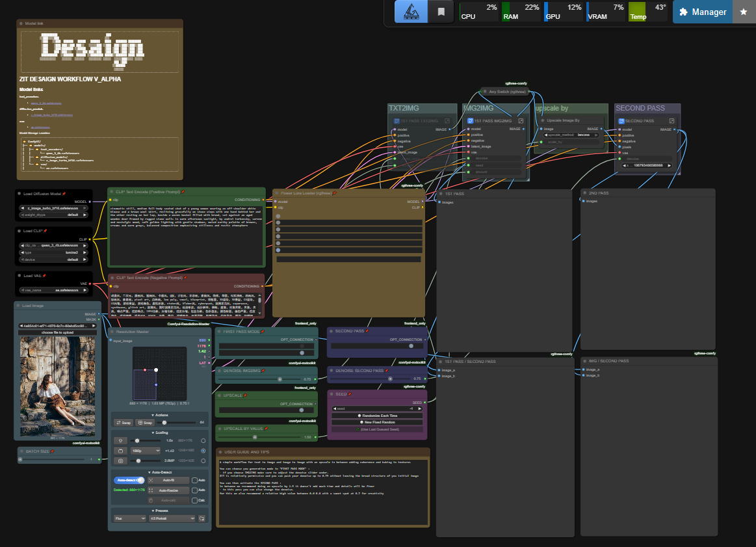The image size is (756, 547).
Task: Click the blue logo icon in top bar
Action: 411,12
